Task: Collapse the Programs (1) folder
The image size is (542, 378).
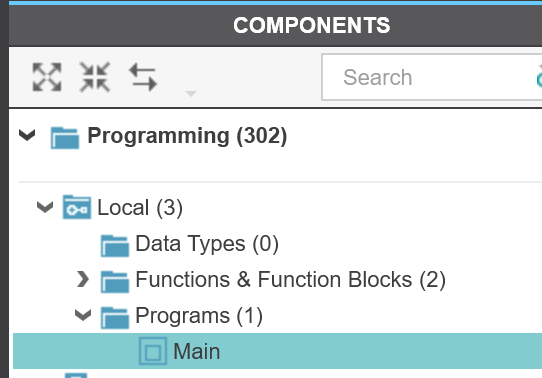Action: click(83, 315)
